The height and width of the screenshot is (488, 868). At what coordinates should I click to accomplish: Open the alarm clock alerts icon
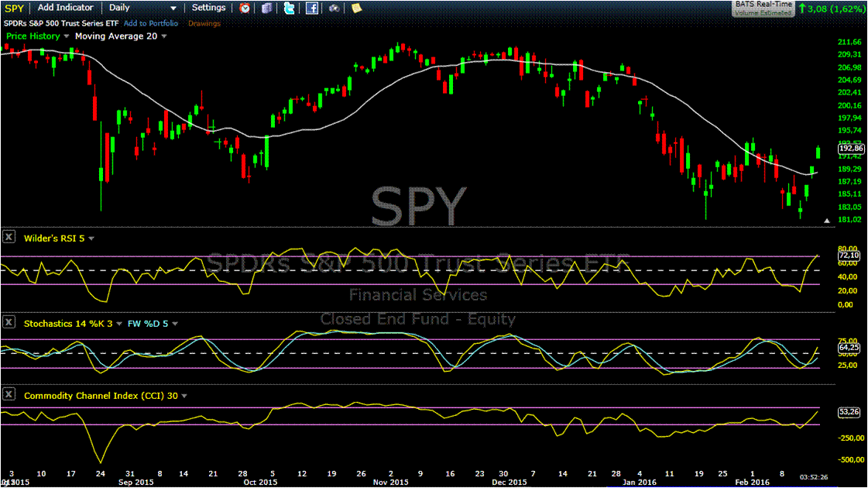244,9
